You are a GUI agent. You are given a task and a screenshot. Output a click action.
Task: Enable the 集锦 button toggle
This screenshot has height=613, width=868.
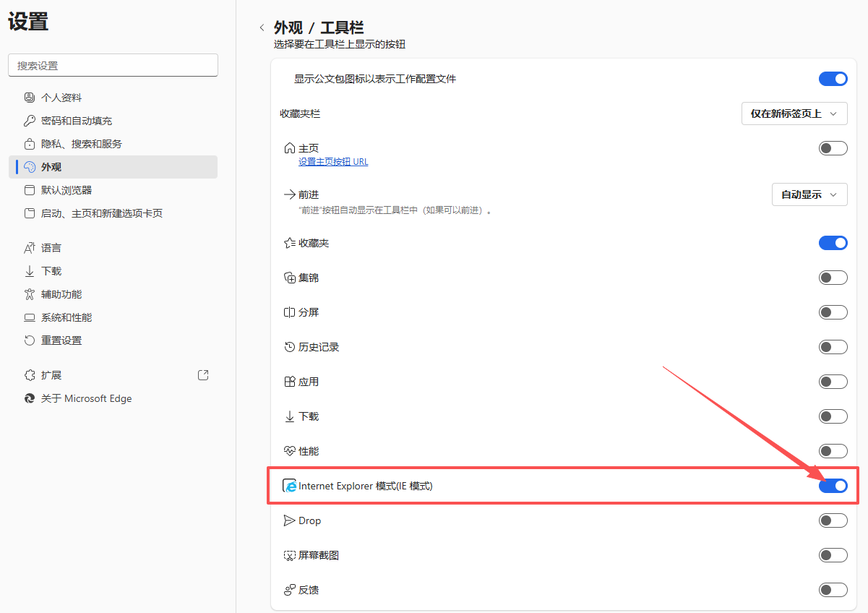833,278
